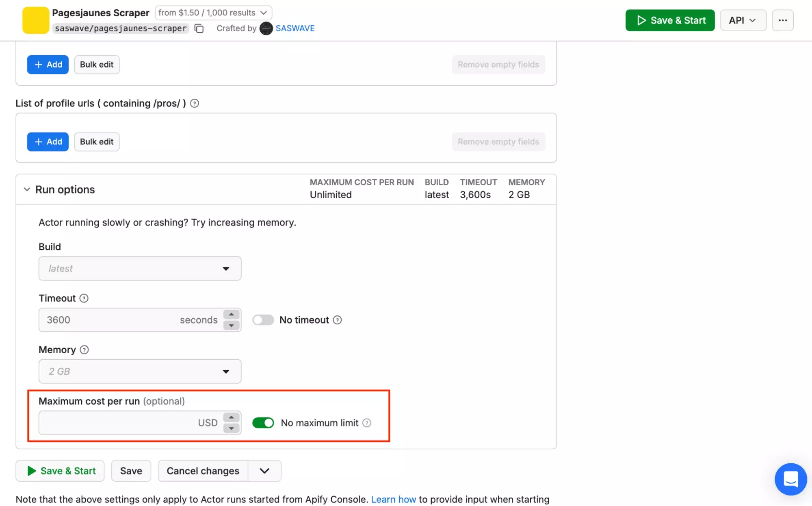Click the bottom Save & Start button

click(x=60, y=471)
